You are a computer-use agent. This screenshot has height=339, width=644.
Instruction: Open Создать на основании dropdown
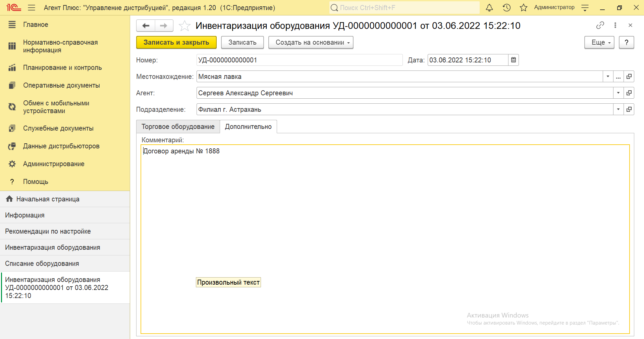coord(311,43)
